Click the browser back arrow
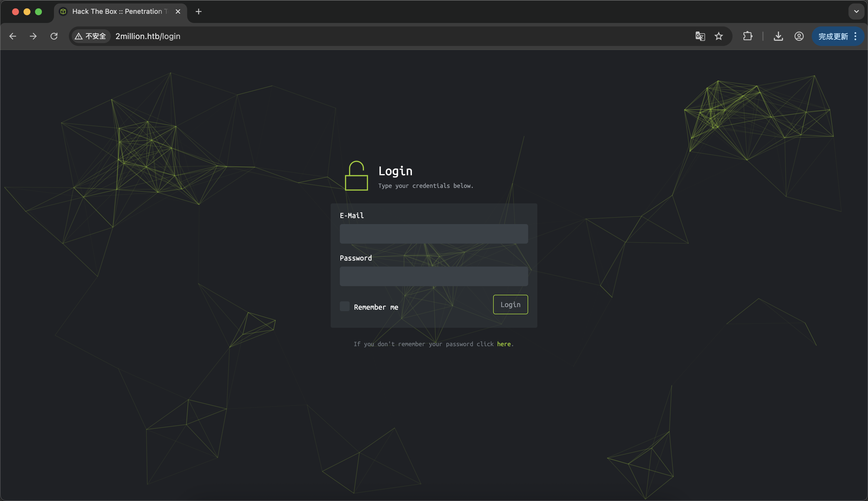The width and height of the screenshot is (868, 501). [x=13, y=36]
